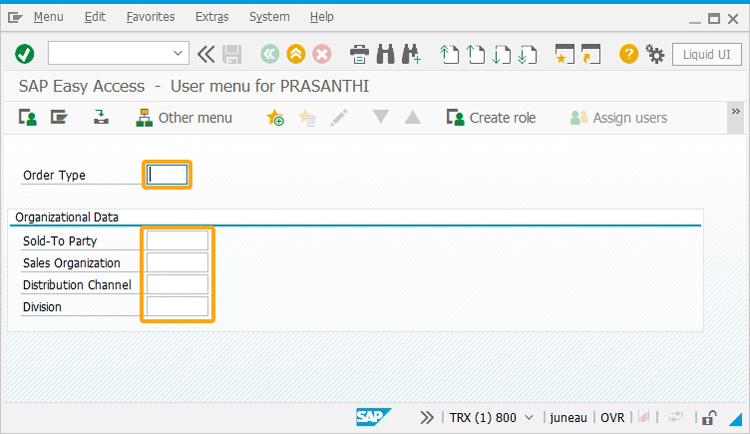Click the Distribution Channel input field

click(x=177, y=284)
